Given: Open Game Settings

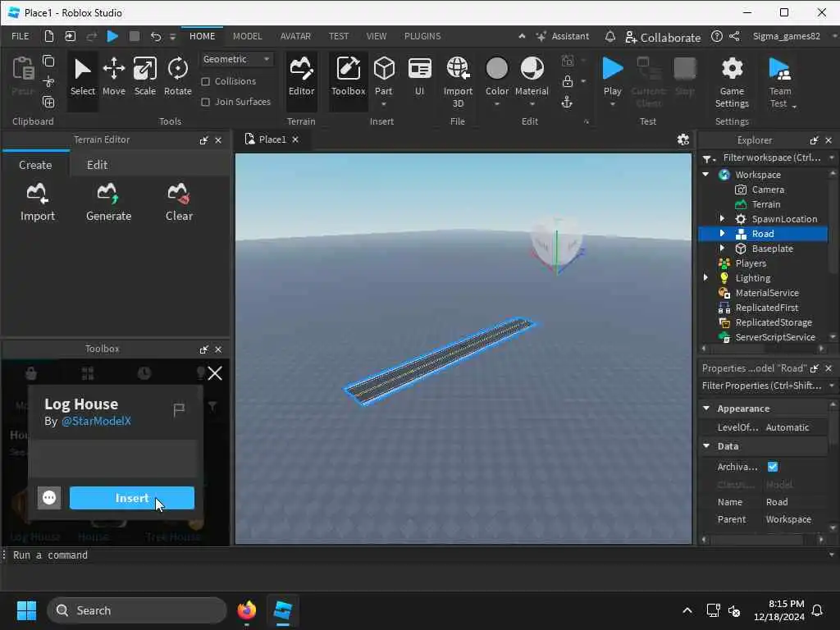Looking at the screenshot, I should [732, 81].
